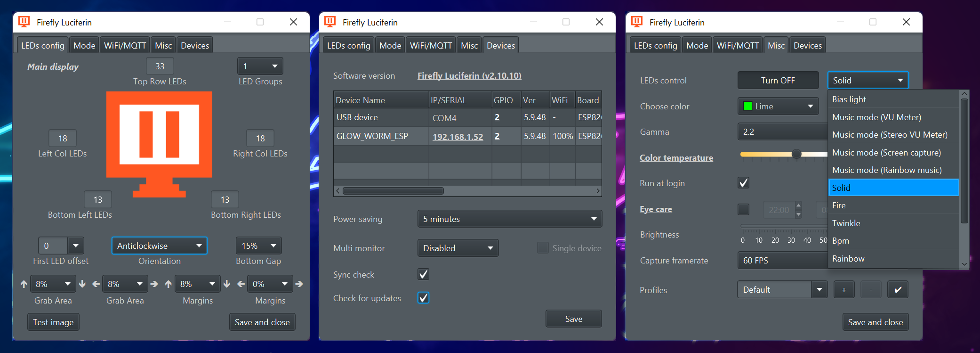Viewport: 980px width, 353px height.
Task: Open Firefly Luciferin (v2.10.10) version link
Action: (469, 75)
